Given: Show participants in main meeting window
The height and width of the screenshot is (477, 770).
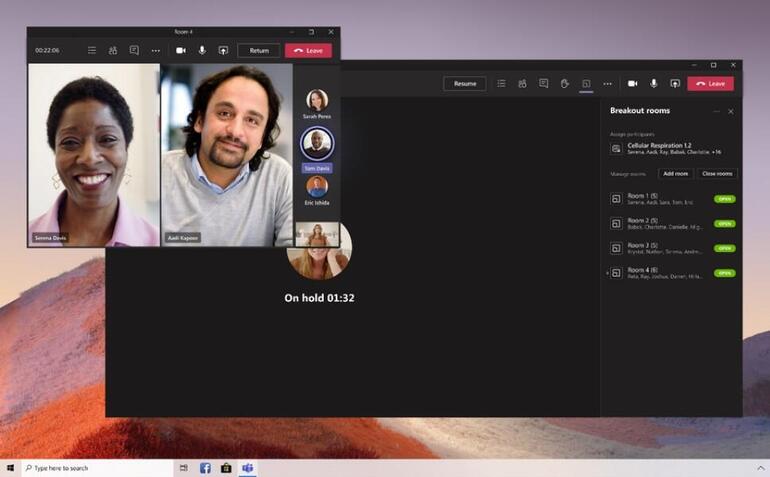Looking at the screenshot, I should 522,84.
